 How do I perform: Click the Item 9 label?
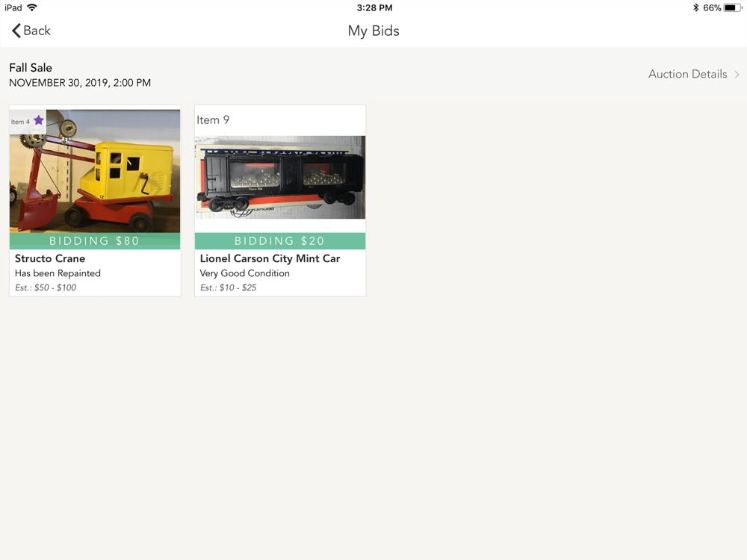(213, 120)
